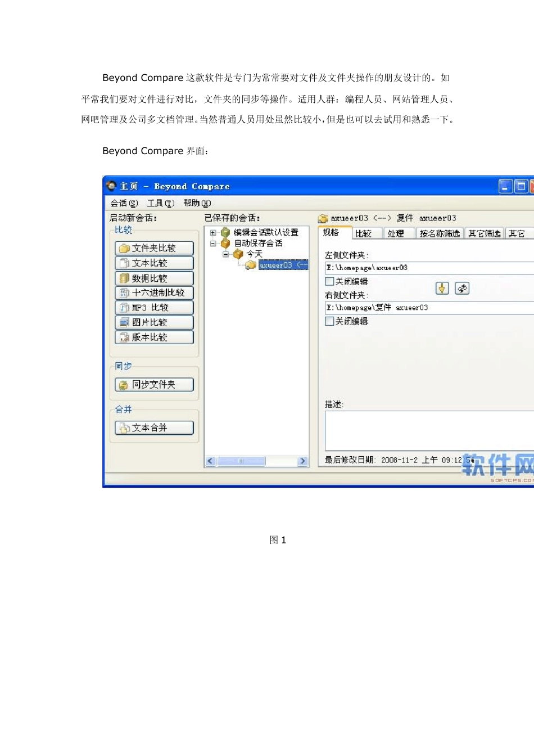Switch to the 规格 tab

[334, 233]
